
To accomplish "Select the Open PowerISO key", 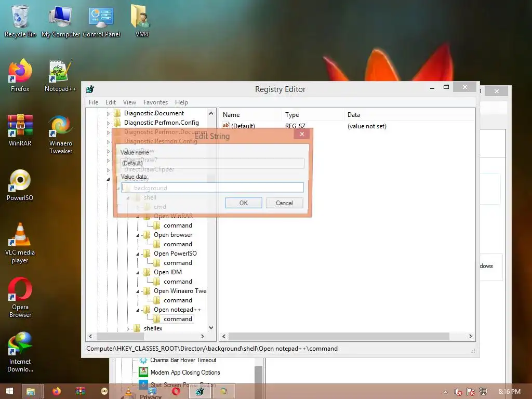I will 175,254.
